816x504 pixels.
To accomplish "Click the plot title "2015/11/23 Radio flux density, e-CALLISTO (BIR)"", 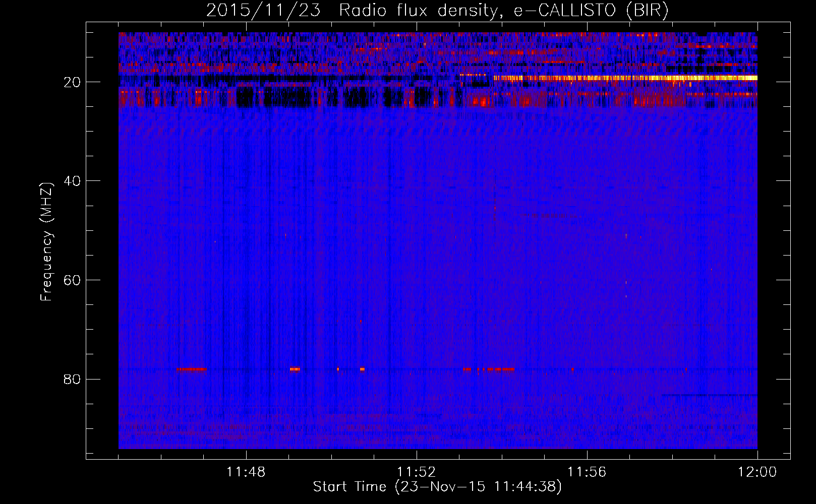I will (437, 11).
